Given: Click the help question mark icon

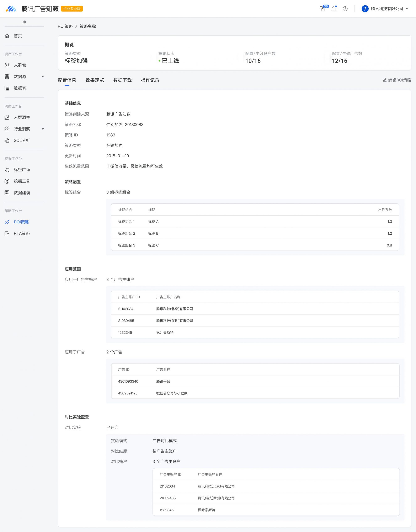Looking at the screenshot, I should click(x=345, y=9).
